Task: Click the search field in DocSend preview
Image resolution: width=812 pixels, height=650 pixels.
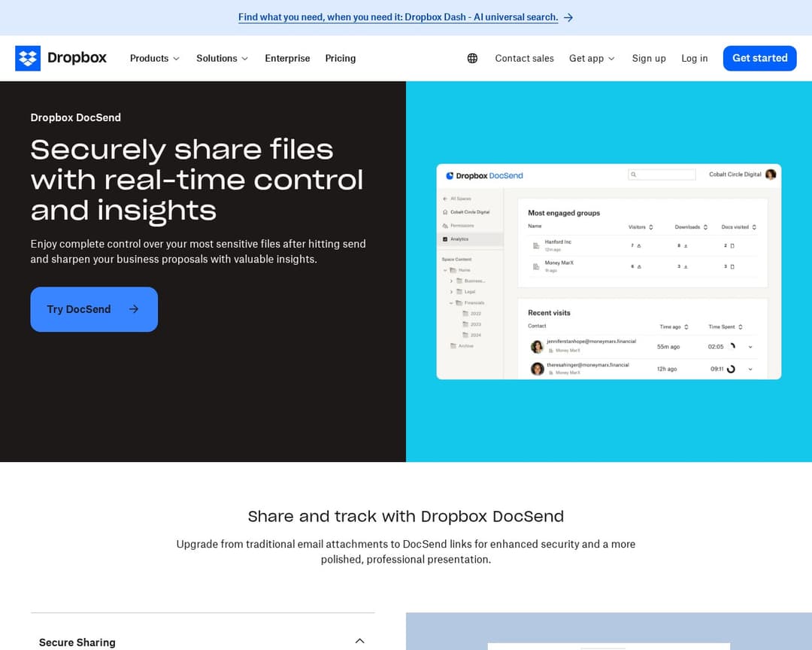Action: 662,175
